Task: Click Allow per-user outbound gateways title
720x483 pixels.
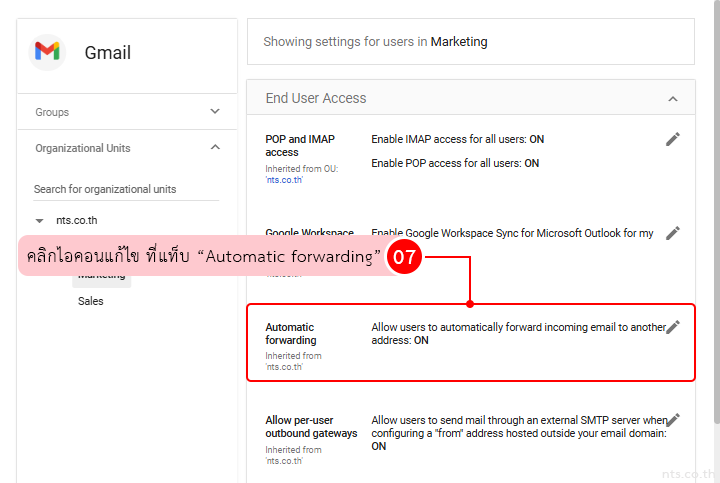Action: click(311, 427)
